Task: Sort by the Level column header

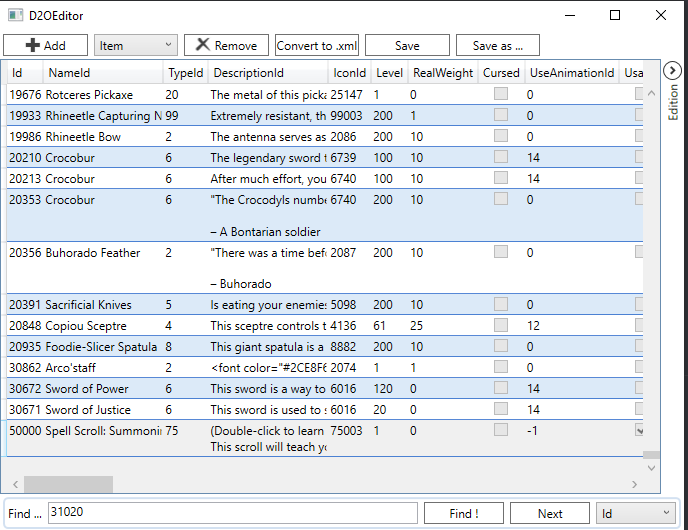Action: coord(389,73)
